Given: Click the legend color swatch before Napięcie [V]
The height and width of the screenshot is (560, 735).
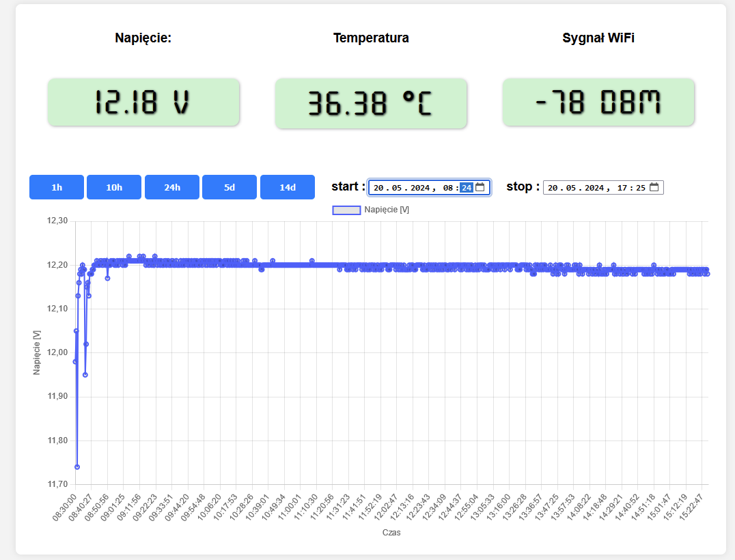Looking at the screenshot, I should tap(346, 210).
